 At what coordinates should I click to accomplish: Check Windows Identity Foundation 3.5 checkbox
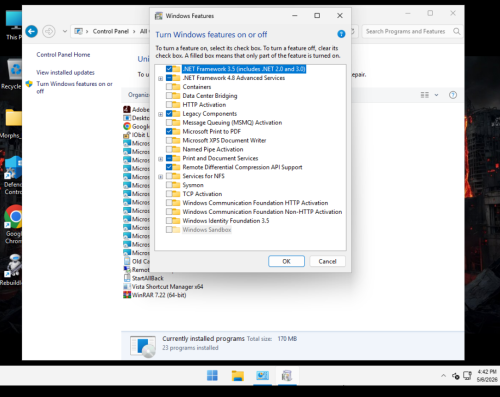pos(169,221)
